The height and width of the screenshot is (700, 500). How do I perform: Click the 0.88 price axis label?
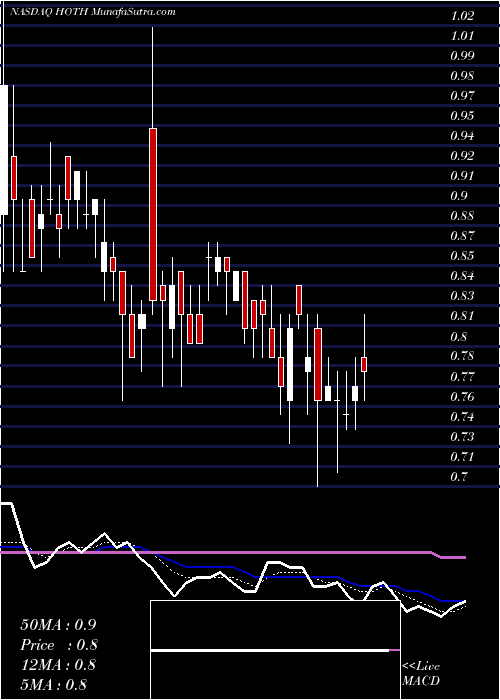[x=461, y=217]
